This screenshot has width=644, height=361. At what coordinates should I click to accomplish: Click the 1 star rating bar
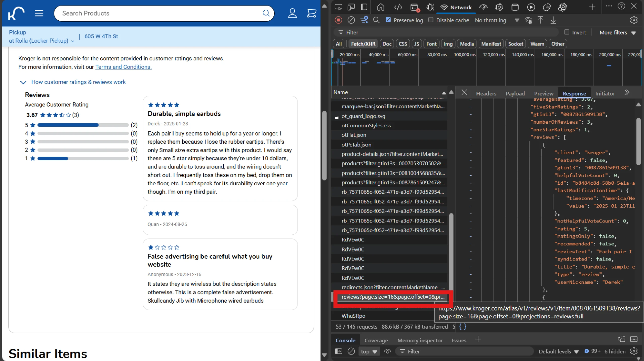[83, 158]
